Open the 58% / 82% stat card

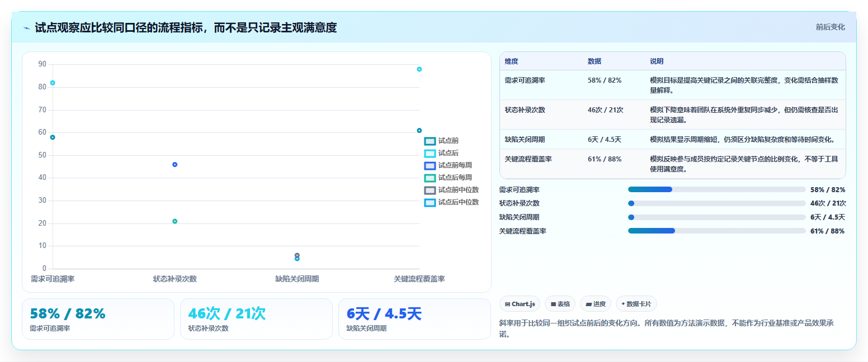click(98, 319)
